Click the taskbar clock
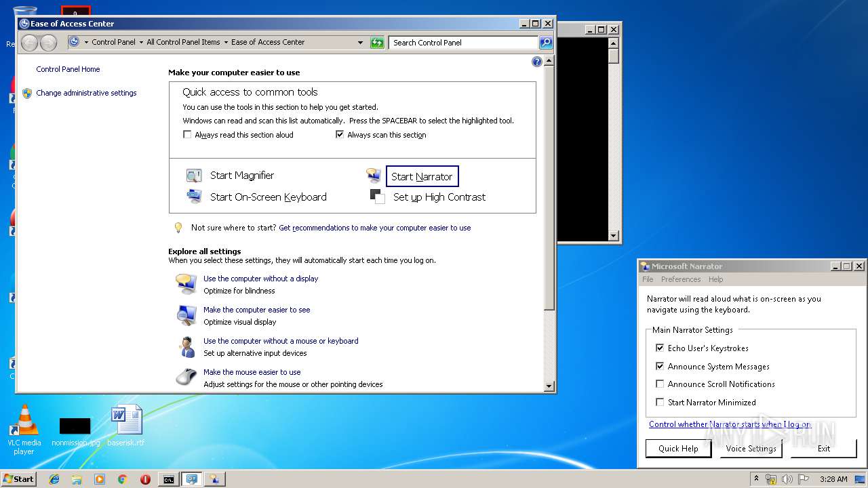Image resolution: width=868 pixels, height=488 pixels. tap(833, 479)
